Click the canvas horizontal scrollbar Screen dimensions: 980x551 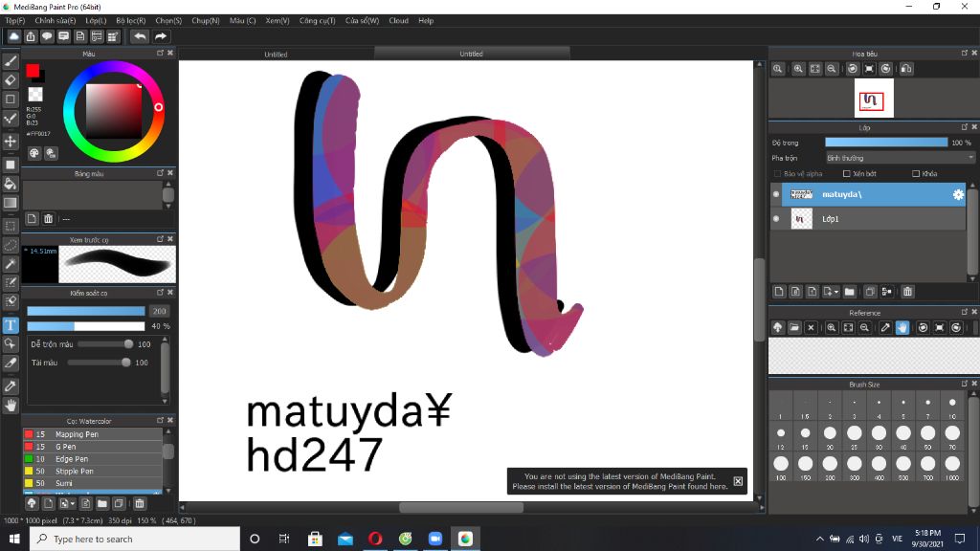[460, 507]
